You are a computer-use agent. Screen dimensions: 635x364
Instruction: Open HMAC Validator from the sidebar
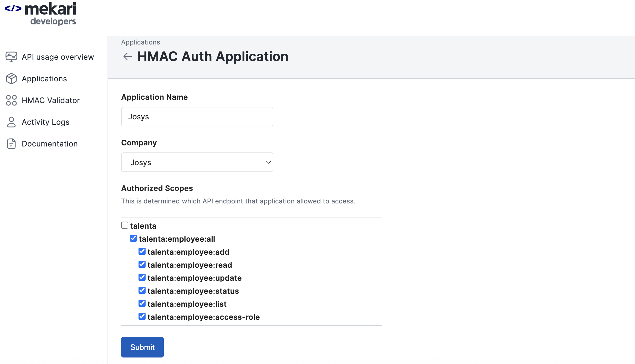[51, 100]
